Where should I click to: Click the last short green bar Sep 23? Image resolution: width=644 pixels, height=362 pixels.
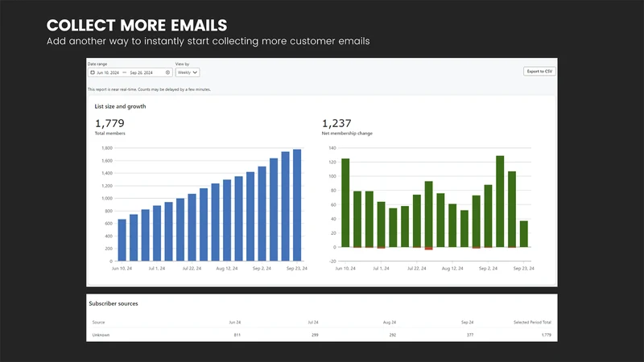524,234
